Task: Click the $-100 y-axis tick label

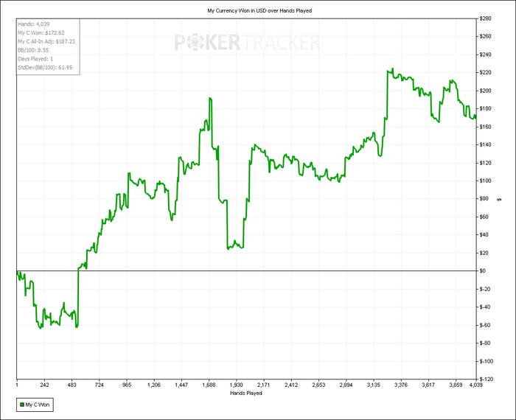Action: tap(486, 362)
